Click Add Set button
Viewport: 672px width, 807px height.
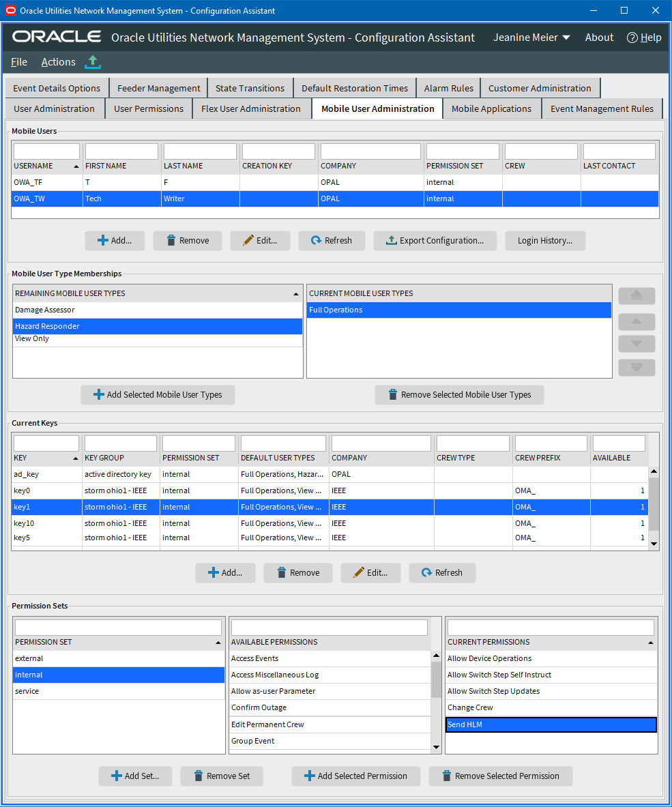(135, 776)
